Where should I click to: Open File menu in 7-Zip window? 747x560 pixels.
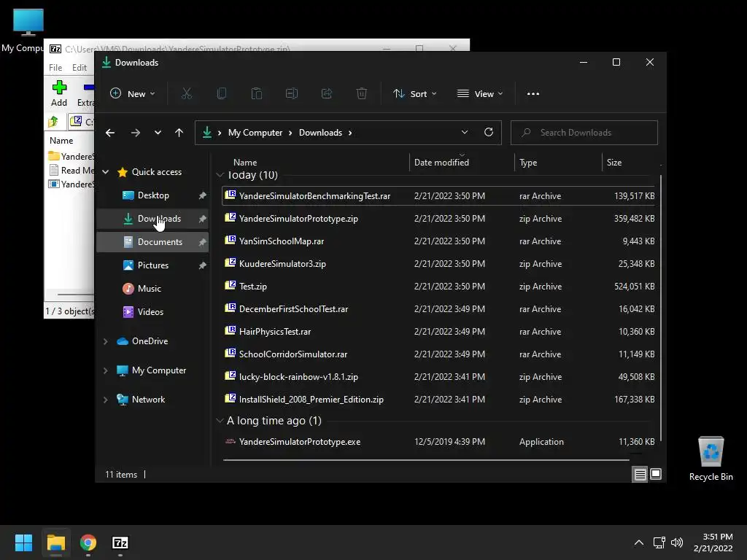(x=55, y=68)
